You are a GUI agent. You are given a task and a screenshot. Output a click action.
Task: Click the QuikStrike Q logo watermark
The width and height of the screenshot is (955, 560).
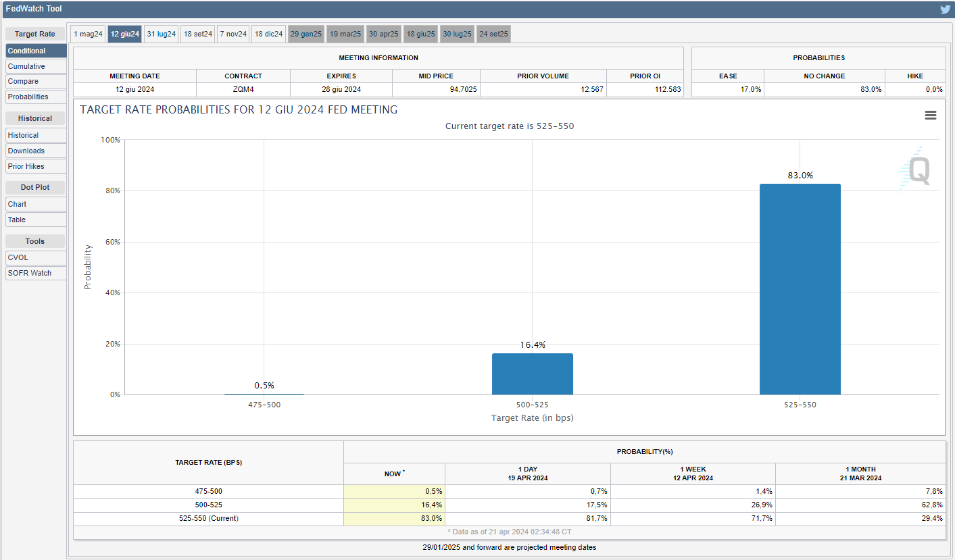[917, 170]
